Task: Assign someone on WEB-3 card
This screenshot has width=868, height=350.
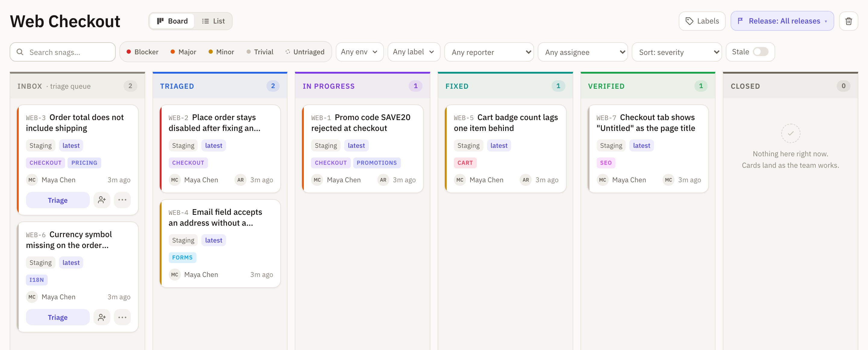Action: point(102,200)
